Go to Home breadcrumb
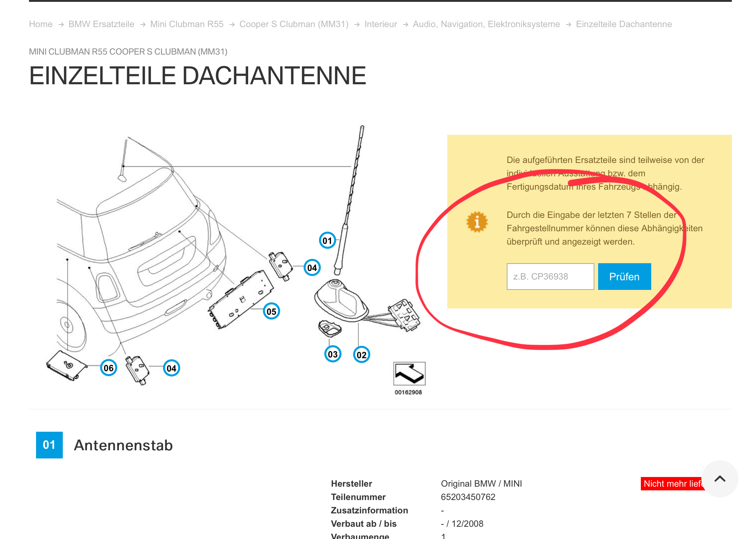Viewport: 756px width, 539px height. coord(41,24)
